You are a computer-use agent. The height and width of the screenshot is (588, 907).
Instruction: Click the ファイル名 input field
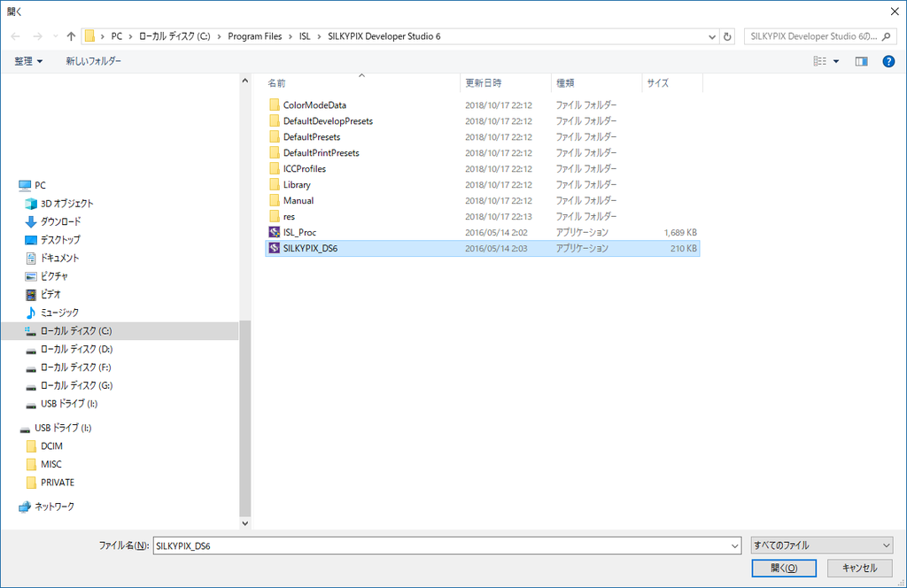point(441,545)
